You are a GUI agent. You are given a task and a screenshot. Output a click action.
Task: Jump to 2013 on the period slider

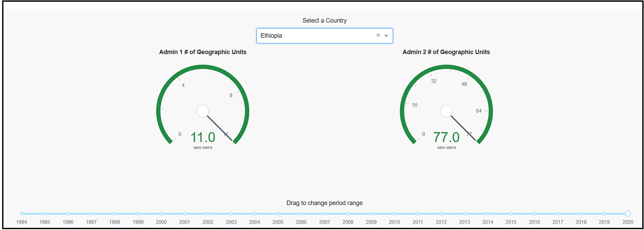pyautogui.click(x=465, y=214)
